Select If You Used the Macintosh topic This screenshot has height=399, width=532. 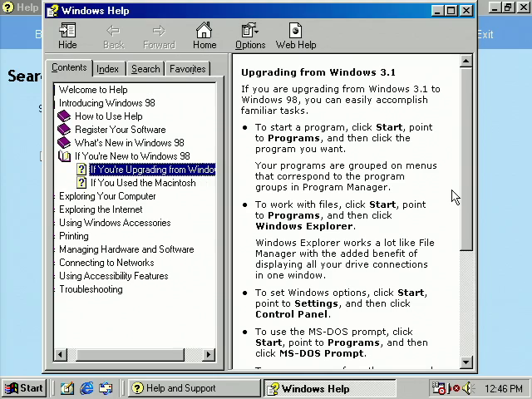coord(143,183)
